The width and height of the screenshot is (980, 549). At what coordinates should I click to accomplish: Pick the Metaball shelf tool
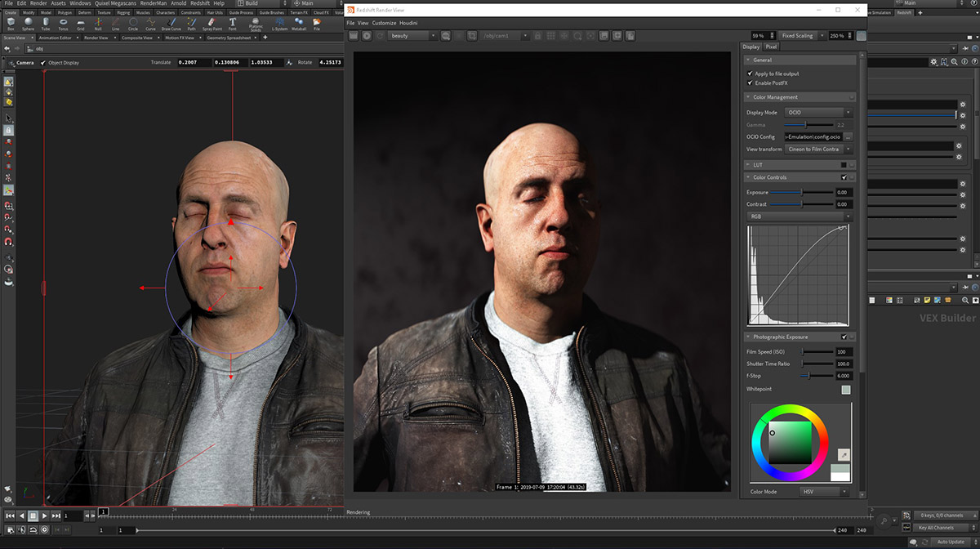pyautogui.click(x=297, y=24)
